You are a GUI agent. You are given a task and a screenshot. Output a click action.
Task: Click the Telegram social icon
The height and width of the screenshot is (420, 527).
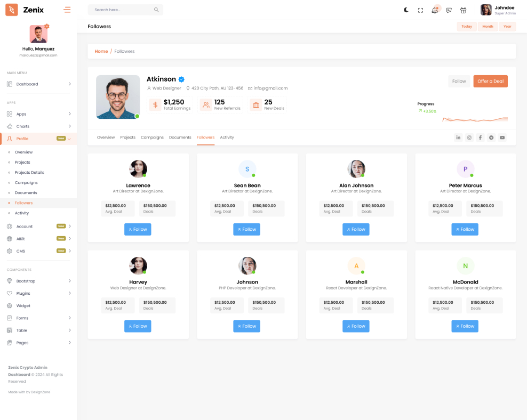491,138
